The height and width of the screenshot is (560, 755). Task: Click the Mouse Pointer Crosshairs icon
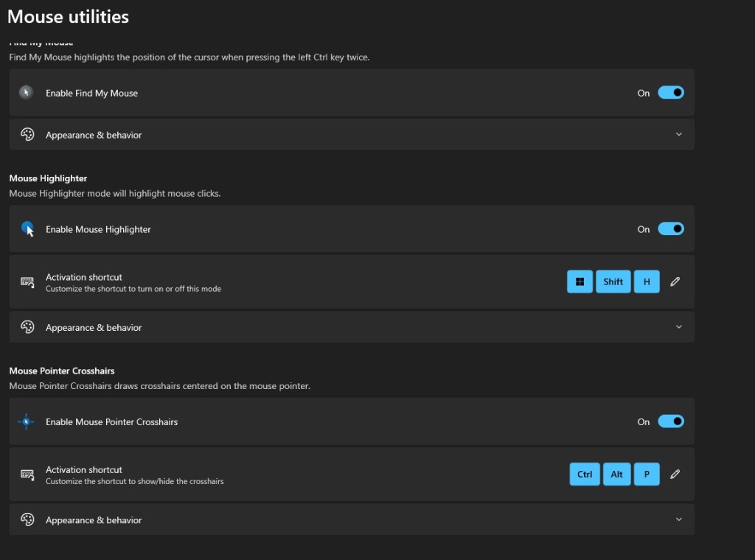[27, 422]
